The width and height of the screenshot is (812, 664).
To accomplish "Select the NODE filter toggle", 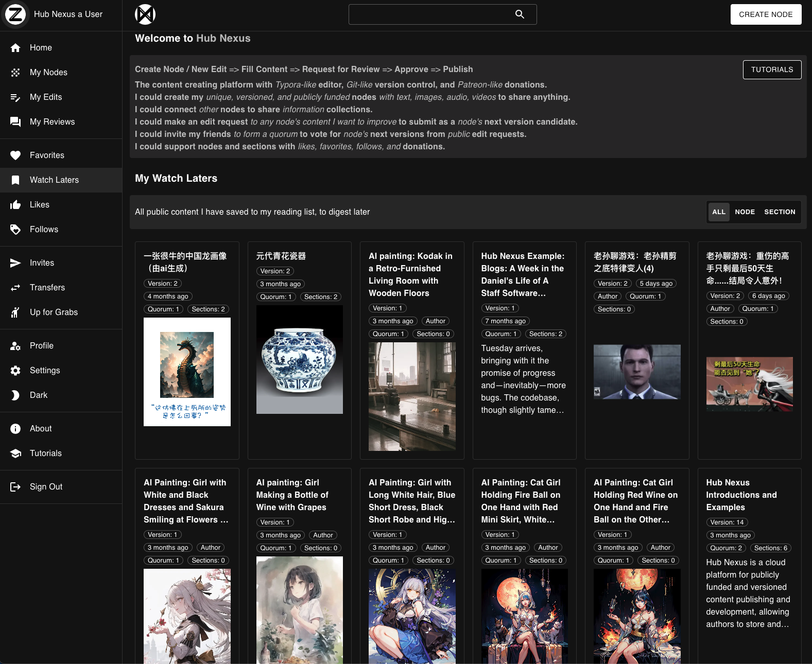I will [745, 212].
